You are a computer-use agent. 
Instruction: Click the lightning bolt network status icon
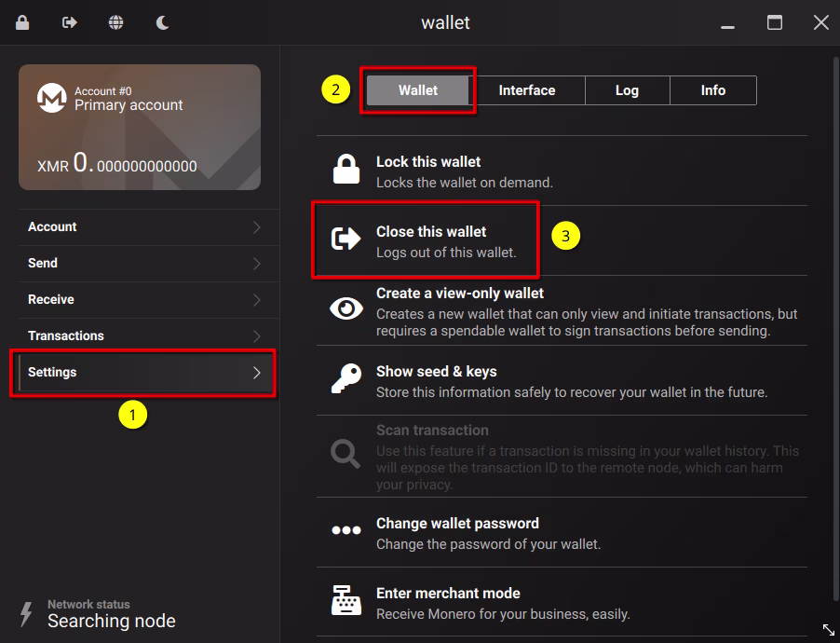[x=26, y=613]
